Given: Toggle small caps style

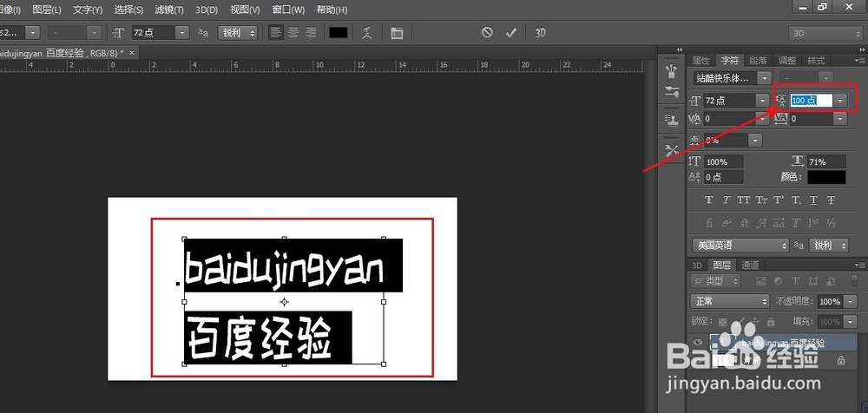Looking at the screenshot, I should 762,200.
